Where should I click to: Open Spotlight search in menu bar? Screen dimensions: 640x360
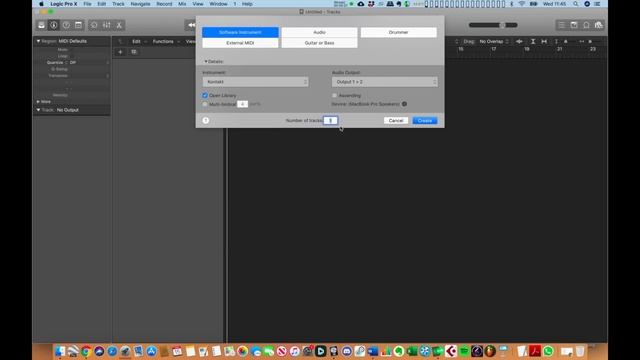[576, 4]
